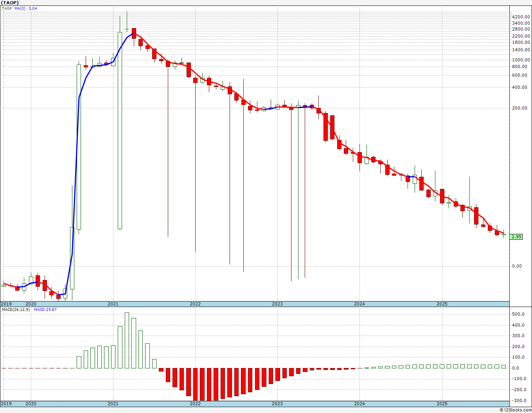Select 2019 on the MACD panel time axis
This screenshot has width=532, height=413.
6,404
